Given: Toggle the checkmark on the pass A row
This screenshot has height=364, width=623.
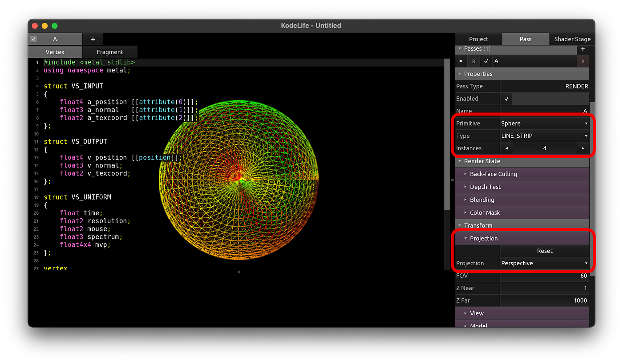Looking at the screenshot, I should click(x=485, y=61).
